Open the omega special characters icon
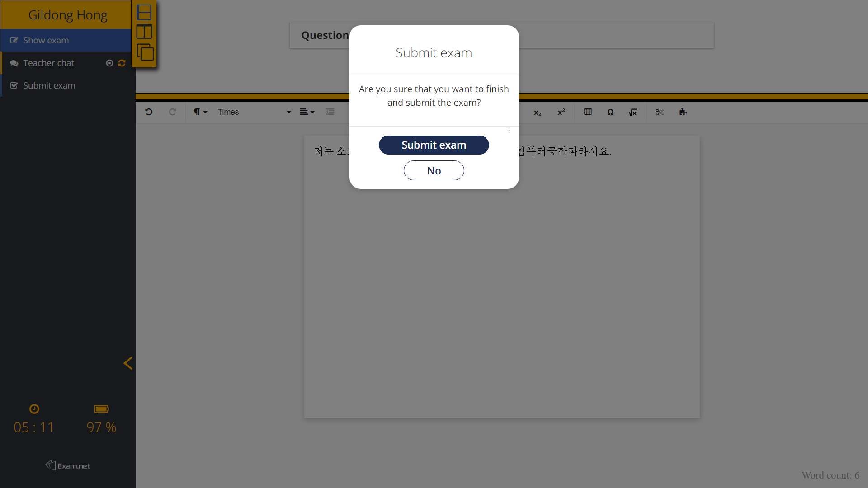The image size is (868, 488). click(610, 112)
